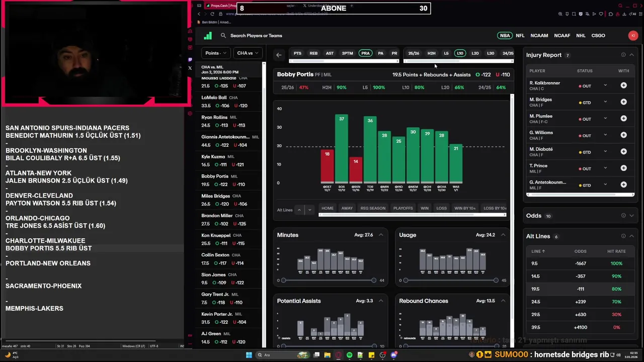Select the AST stat filter
This screenshot has height=362, width=644.
pos(330,53)
